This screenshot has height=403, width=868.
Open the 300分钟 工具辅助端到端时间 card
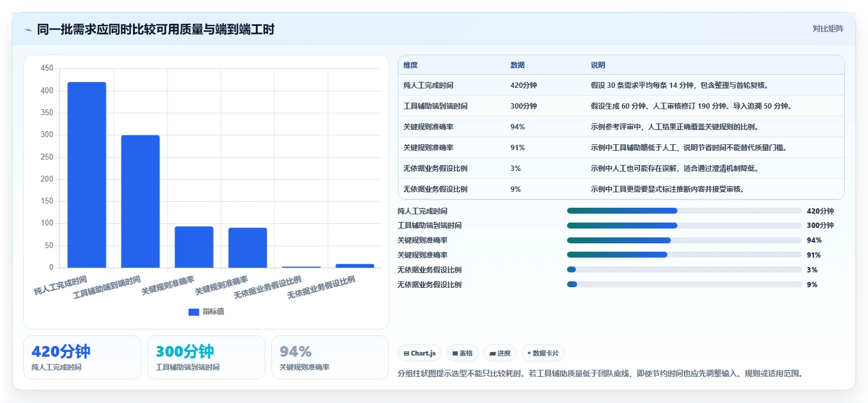click(206, 357)
